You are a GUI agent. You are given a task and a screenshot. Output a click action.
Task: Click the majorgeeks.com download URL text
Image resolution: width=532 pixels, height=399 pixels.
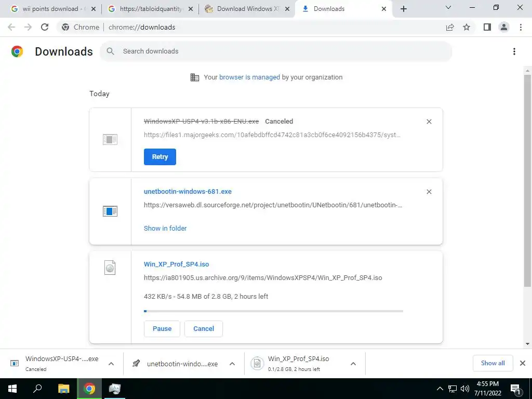click(x=272, y=135)
